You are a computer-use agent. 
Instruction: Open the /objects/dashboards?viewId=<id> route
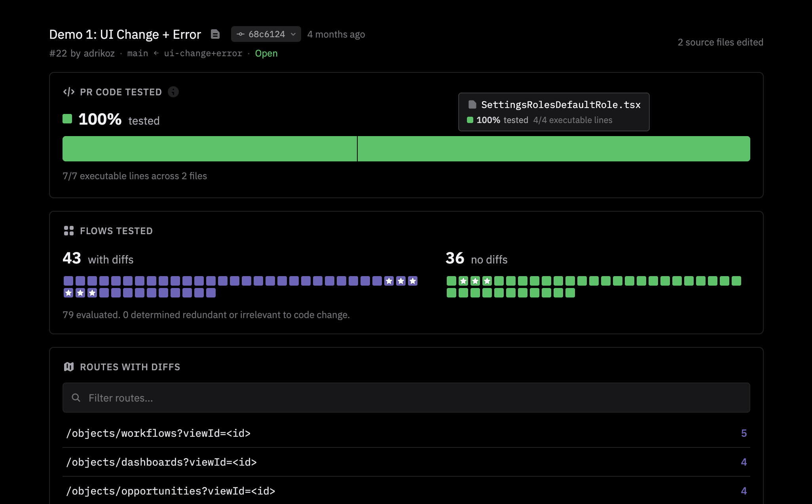[406, 462]
